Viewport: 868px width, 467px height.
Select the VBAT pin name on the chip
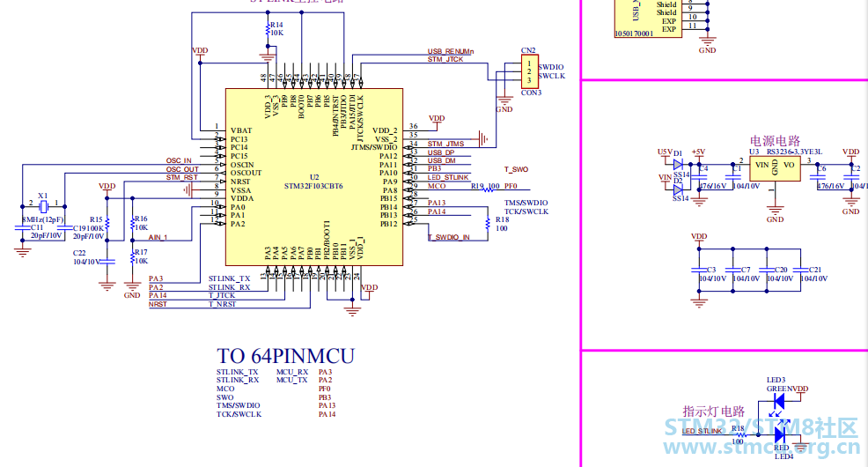(241, 130)
